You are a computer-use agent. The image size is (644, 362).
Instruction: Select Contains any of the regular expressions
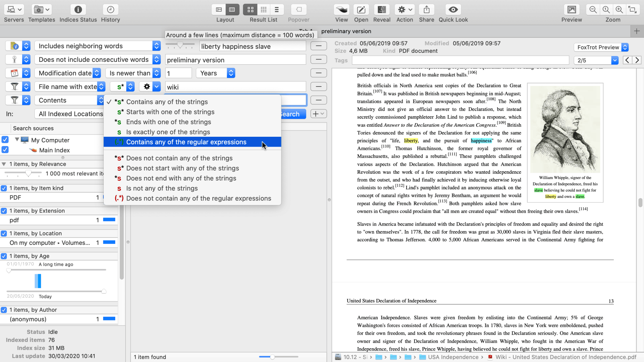click(x=186, y=142)
